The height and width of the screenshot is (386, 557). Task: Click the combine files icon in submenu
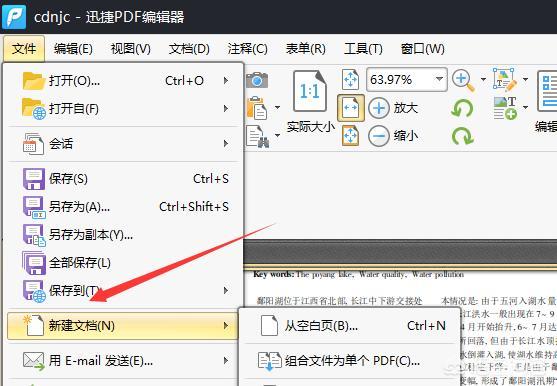[269, 361]
